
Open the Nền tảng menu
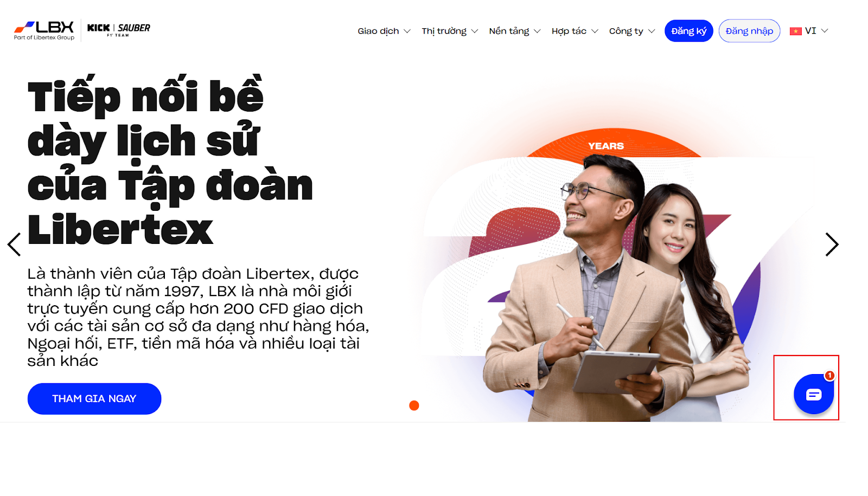(515, 31)
